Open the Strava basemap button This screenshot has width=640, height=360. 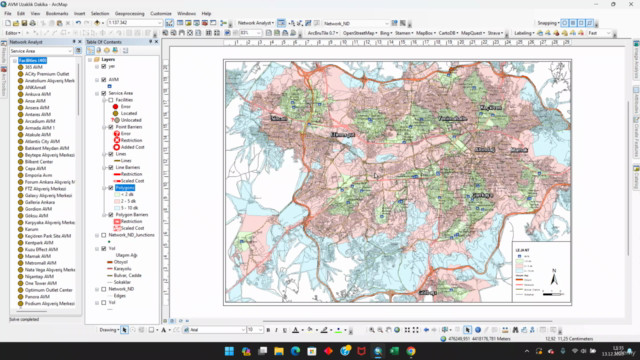[495, 33]
